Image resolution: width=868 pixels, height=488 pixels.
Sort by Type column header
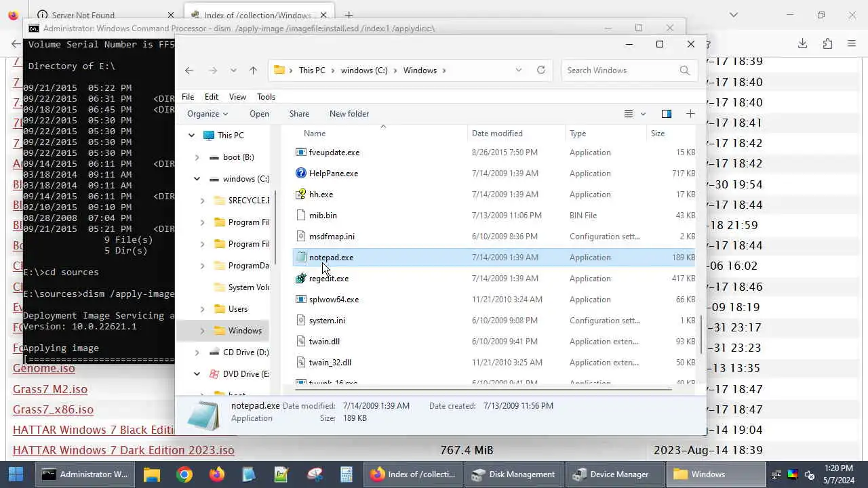tap(578, 134)
